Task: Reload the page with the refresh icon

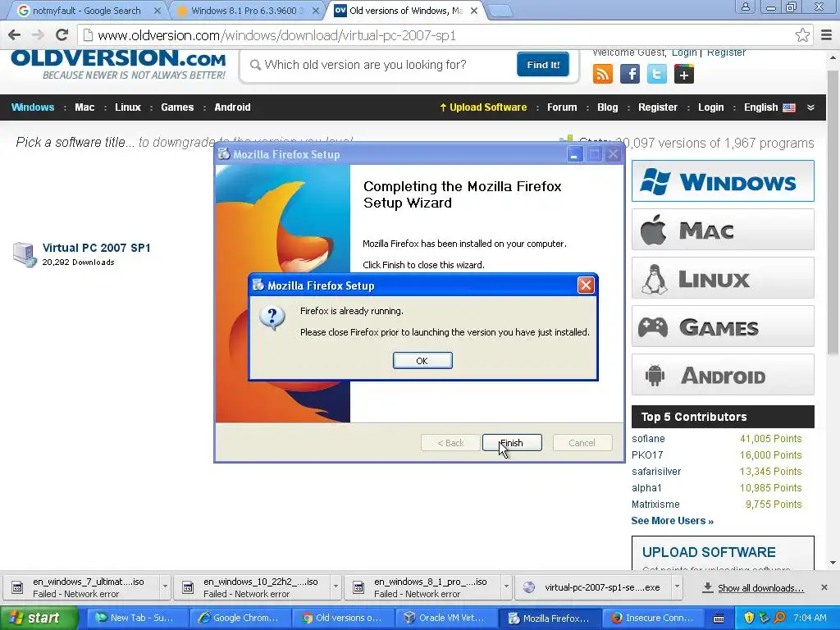Action: point(62,35)
